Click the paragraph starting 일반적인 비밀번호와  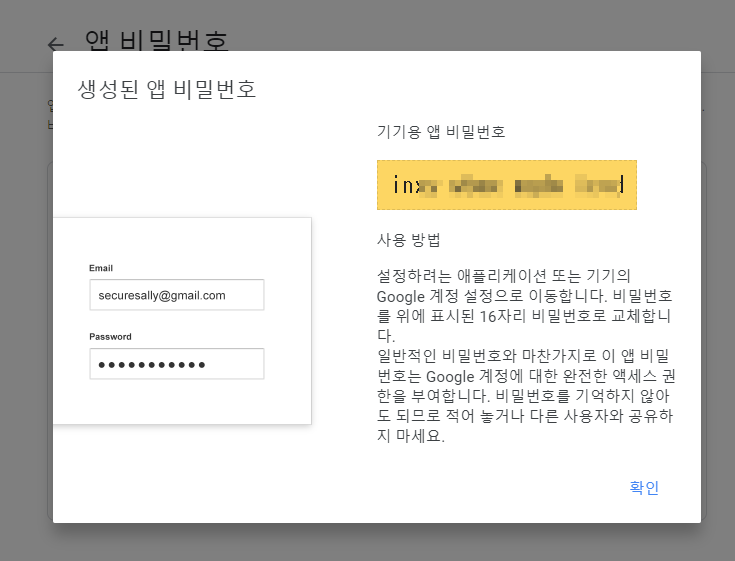tap(526, 396)
